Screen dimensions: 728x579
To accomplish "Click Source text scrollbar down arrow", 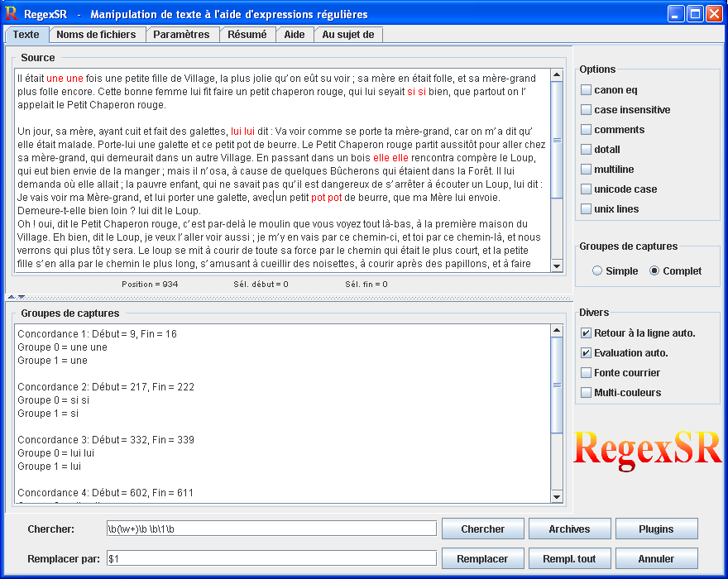I will pos(557,265).
